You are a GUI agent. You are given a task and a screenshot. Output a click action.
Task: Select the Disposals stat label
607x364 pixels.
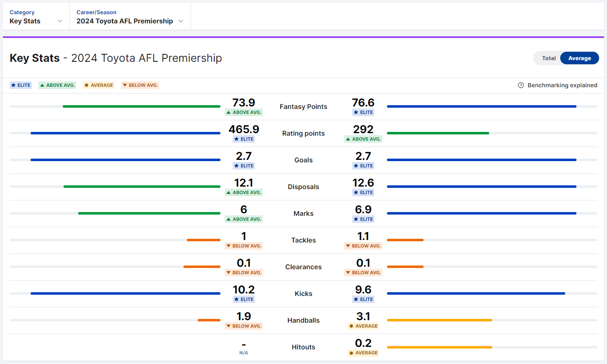pos(303,187)
